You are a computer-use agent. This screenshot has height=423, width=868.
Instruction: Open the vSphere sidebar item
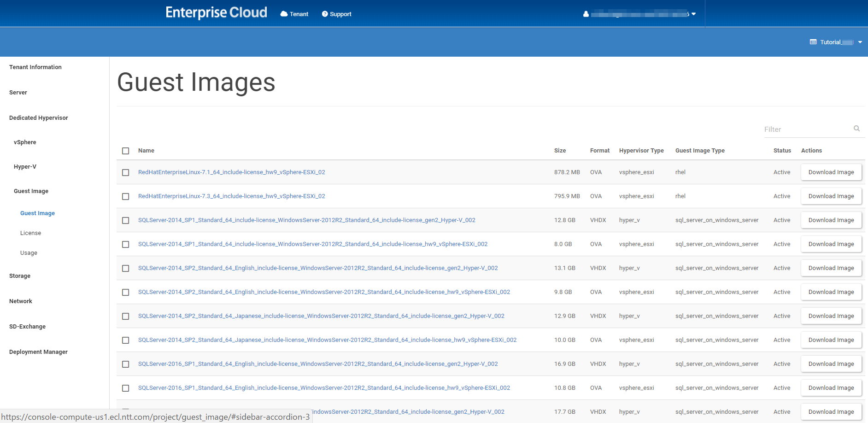tap(25, 142)
